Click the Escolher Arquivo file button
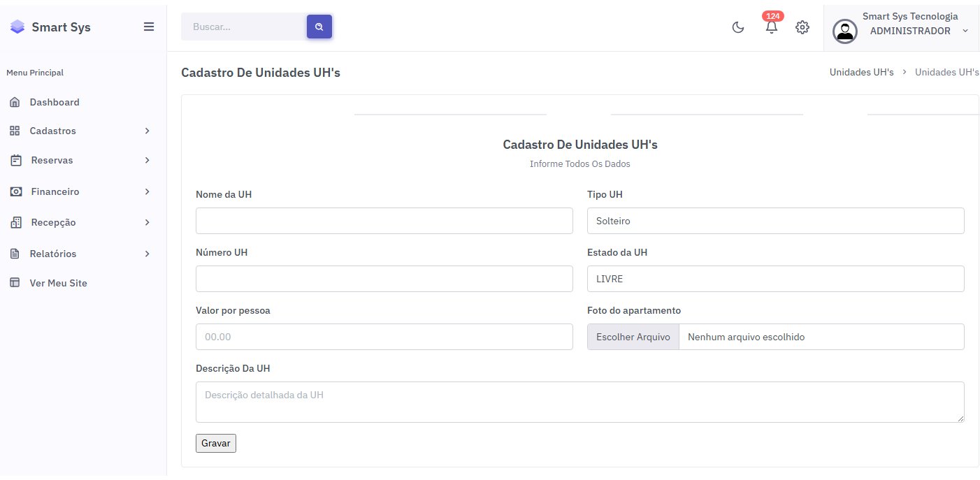The height and width of the screenshot is (480, 980). 633,337
